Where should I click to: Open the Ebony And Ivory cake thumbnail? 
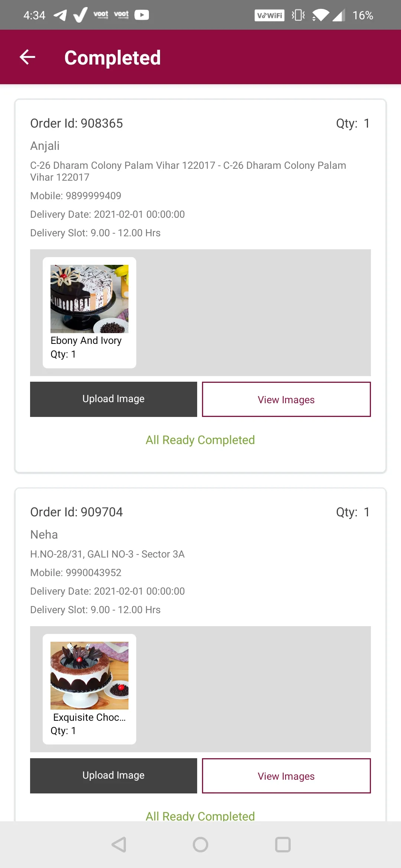pyautogui.click(x=89, y=299)
